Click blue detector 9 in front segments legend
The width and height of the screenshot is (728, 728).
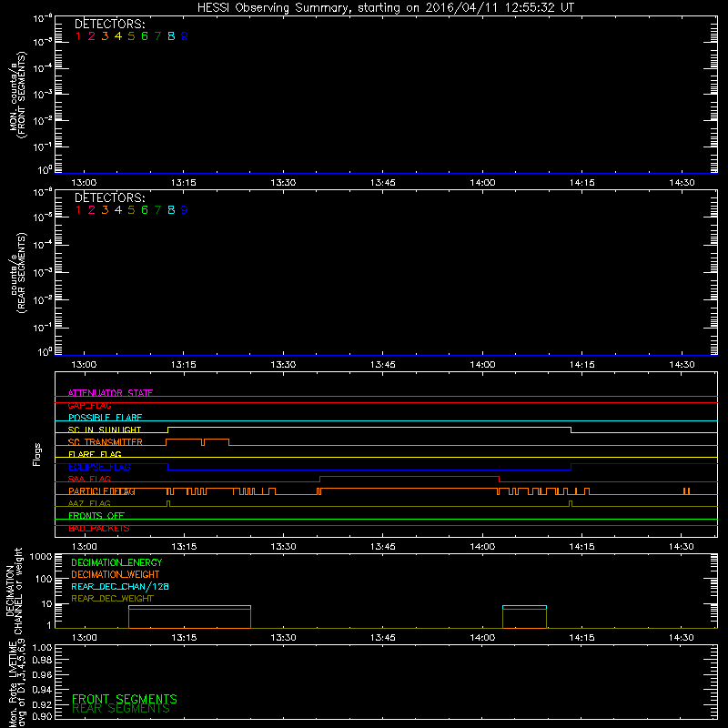pos(185,36)
